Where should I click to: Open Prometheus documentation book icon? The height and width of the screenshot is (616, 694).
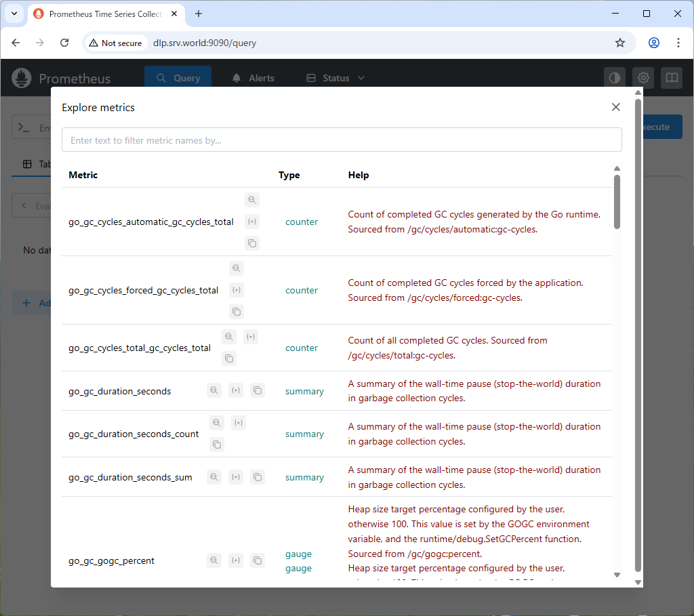click(672, 79)
